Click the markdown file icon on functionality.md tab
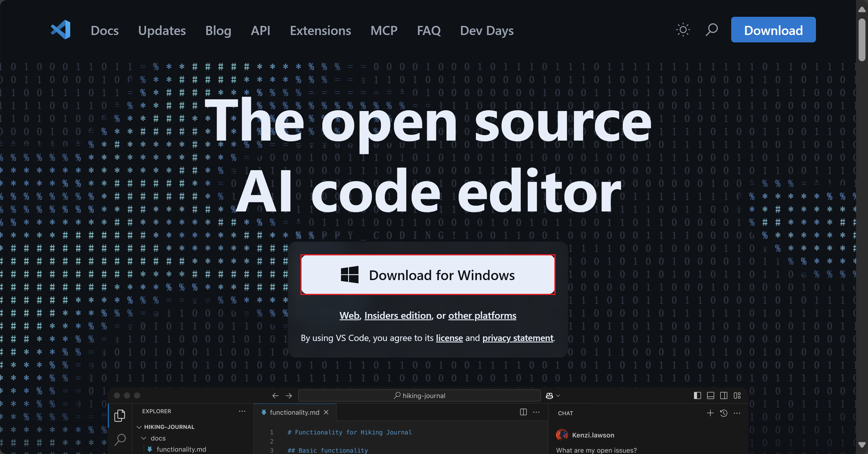 pyautogui.click(x=264, y=412)
